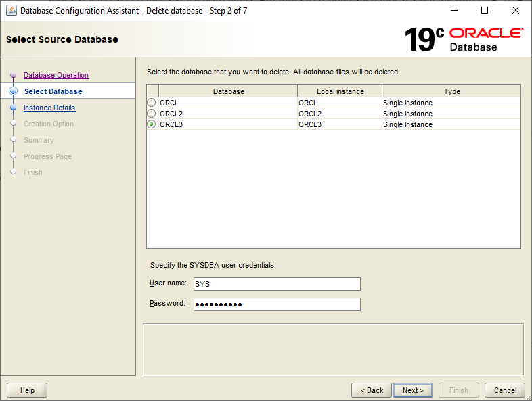Image resolution: width=532 pixels, height=401 pixels.
Task: Select the ORCL database radio button
Action: 152,102
